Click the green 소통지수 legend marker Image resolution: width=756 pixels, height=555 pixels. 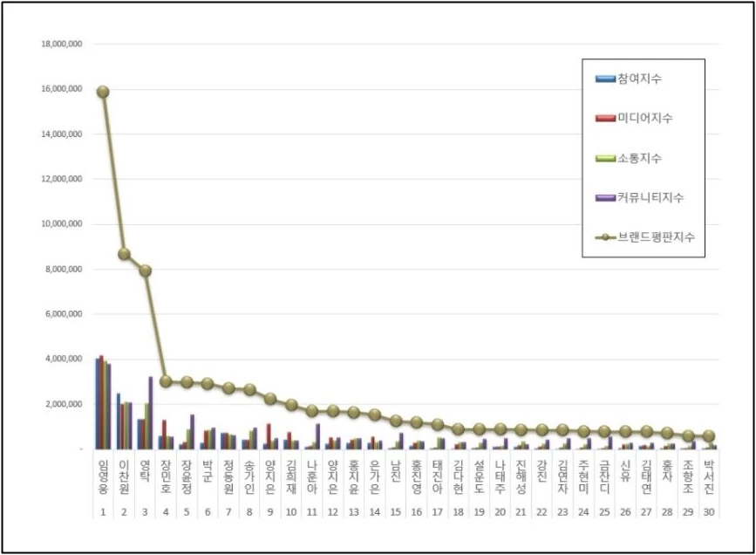(x=605, y=159)
